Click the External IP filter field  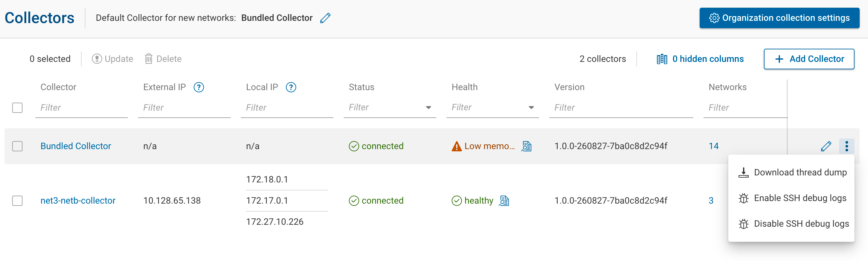coord(184,108)
